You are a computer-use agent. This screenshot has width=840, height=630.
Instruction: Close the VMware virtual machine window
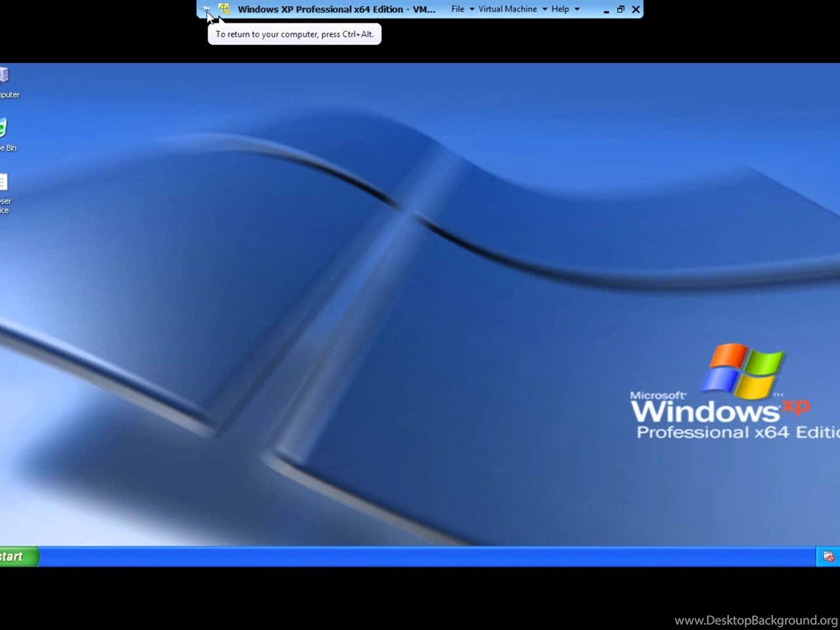tap(635, 9)
